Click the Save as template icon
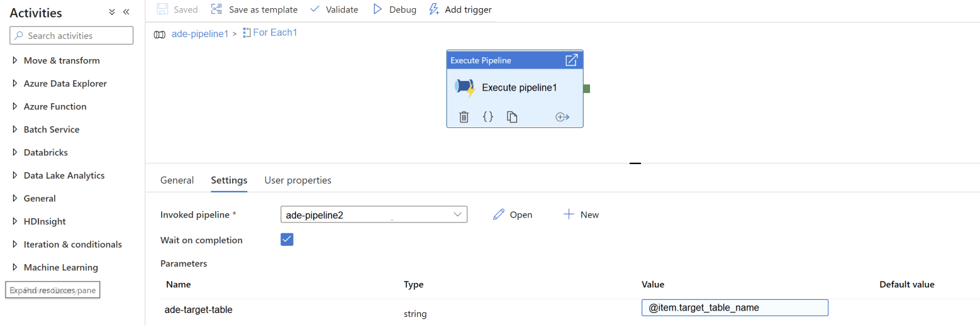Image resolution: width=980 pixels, height=325 pixels. [217, 9]
